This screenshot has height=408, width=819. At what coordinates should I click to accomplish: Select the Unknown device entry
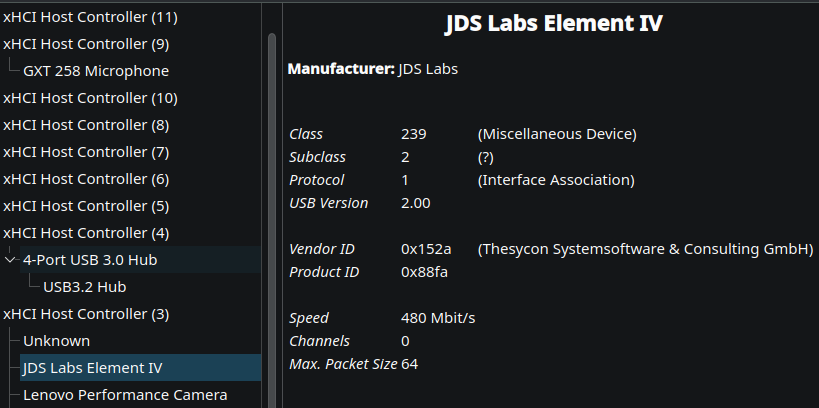[x=56, y=341]
